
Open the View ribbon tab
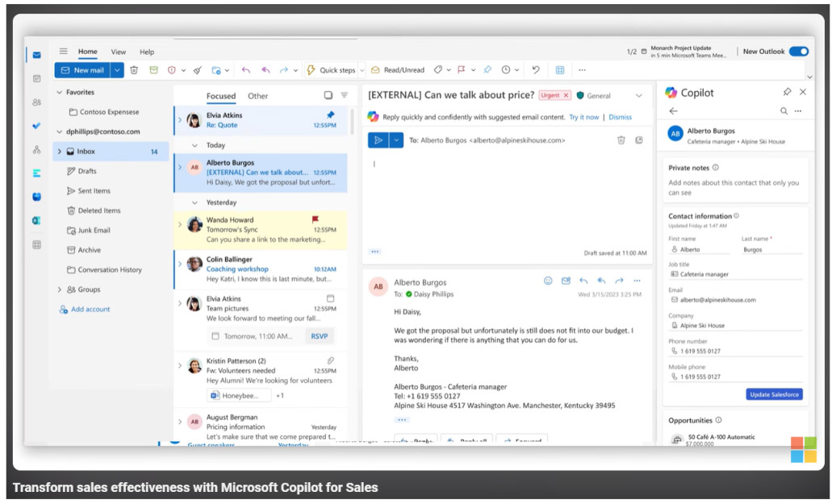[119, 52]
